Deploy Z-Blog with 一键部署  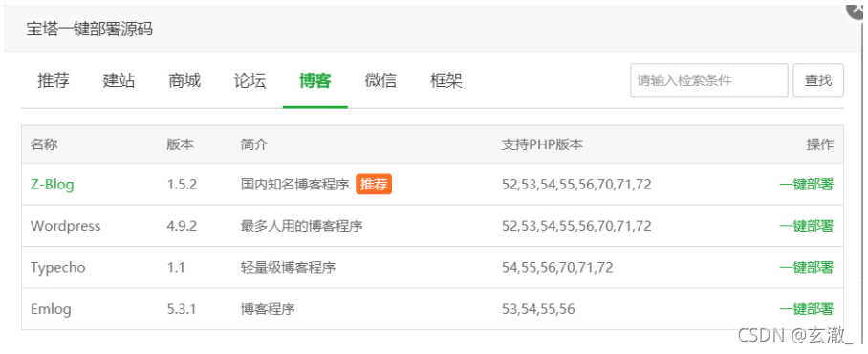coord(806,185)
